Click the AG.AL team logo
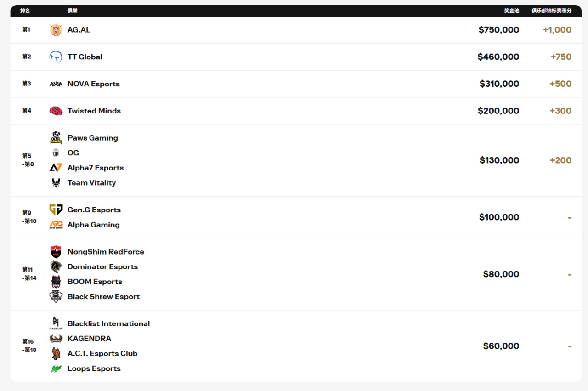588x391 pixels. [56, 30]
